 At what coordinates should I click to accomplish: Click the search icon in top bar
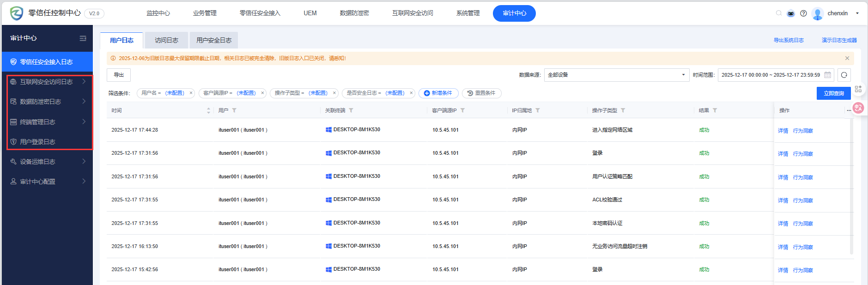(779, 13)
